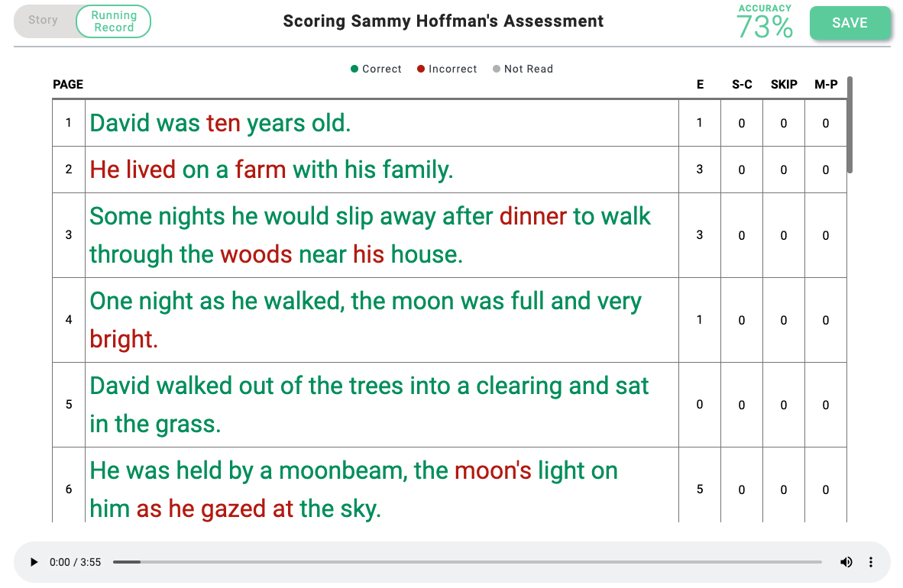Mute the audio player volume
The height and width of the screenshot is (588, 903).
point(846,562)
